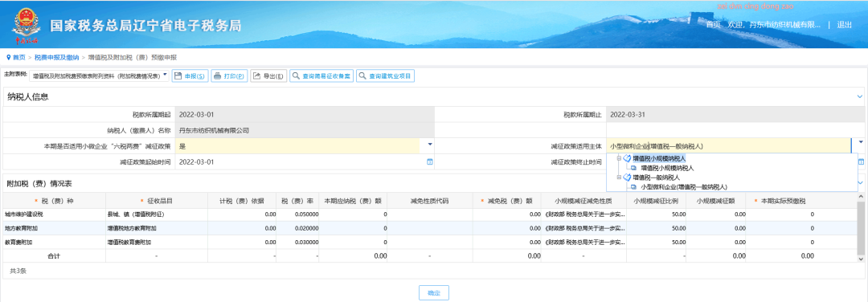Image resolution: width=868 pixels, height=302 pixels.
Task: Open calendar icon for 减征政策终止时间
Action: click(x=862, y=162)
